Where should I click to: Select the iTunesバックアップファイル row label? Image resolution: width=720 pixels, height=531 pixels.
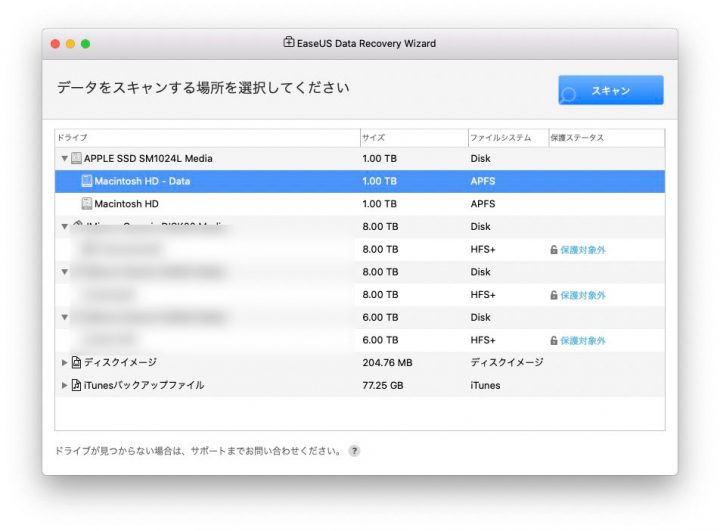coord(144,385)
